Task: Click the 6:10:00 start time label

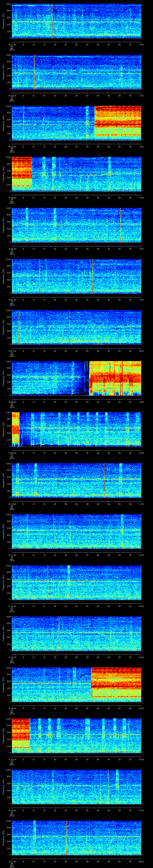Action: tap(12, 504)
